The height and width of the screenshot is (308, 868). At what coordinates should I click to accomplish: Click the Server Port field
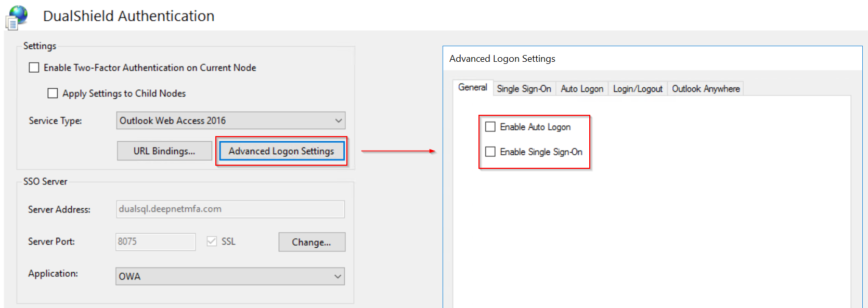pyautogui.click(x=156, y=242)
